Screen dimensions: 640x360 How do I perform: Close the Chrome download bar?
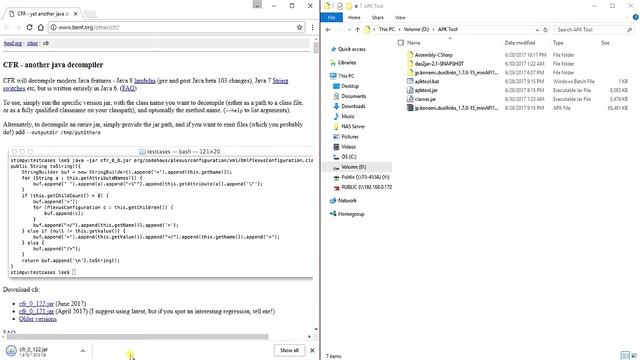coord(312,351)
